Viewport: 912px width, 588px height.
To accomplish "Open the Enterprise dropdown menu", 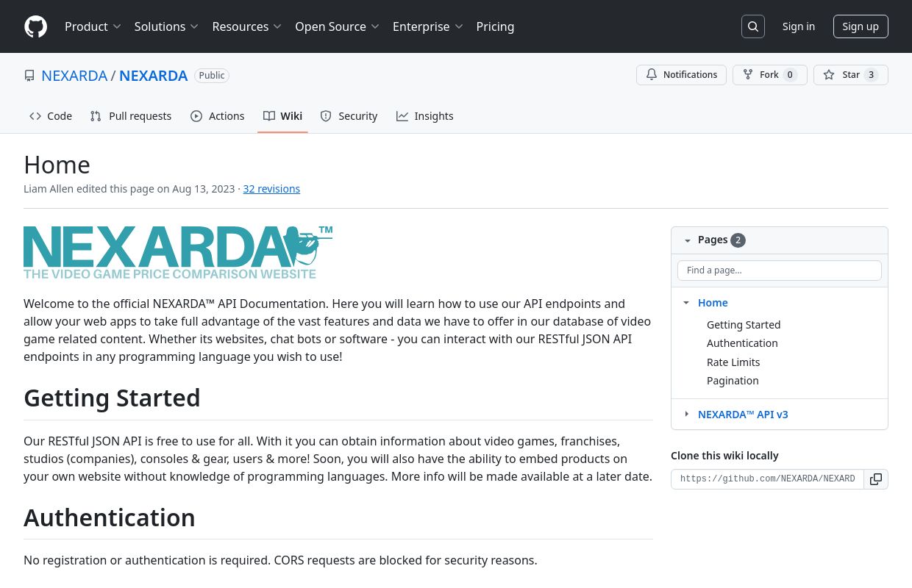I will pyautogui.click(x=428, y=26).
